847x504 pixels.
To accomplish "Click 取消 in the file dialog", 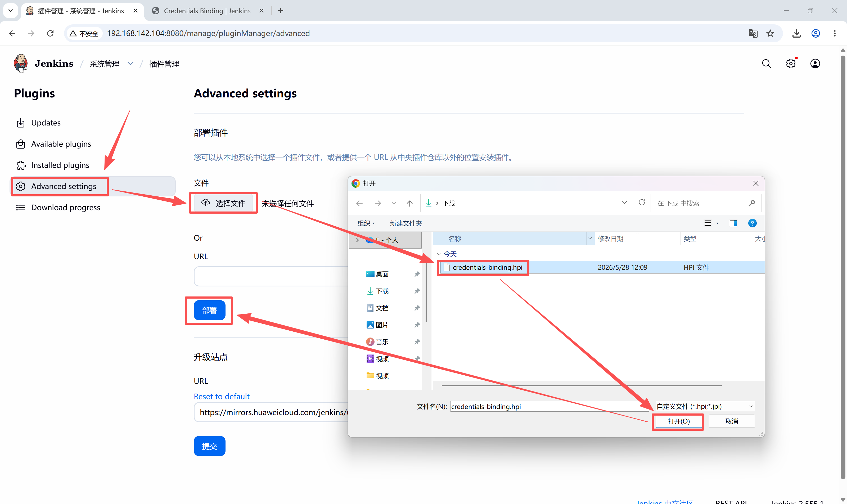I will [732, 421].
